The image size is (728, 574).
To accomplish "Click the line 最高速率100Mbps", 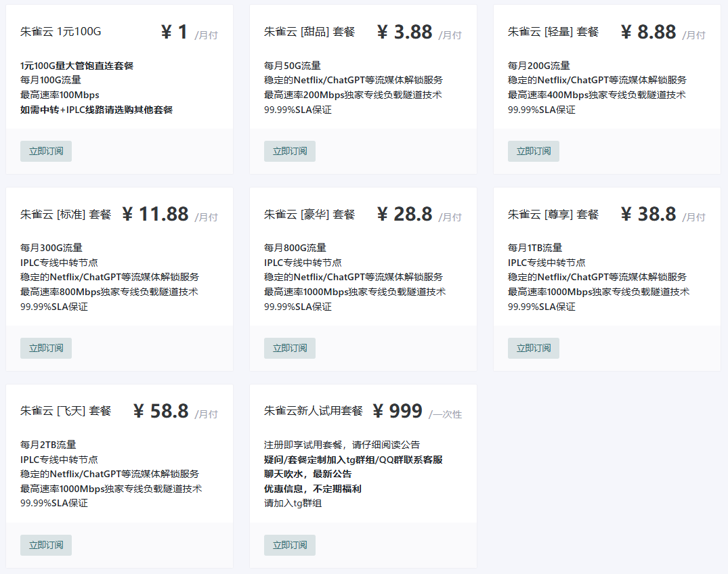I will (x=60, y=95).
